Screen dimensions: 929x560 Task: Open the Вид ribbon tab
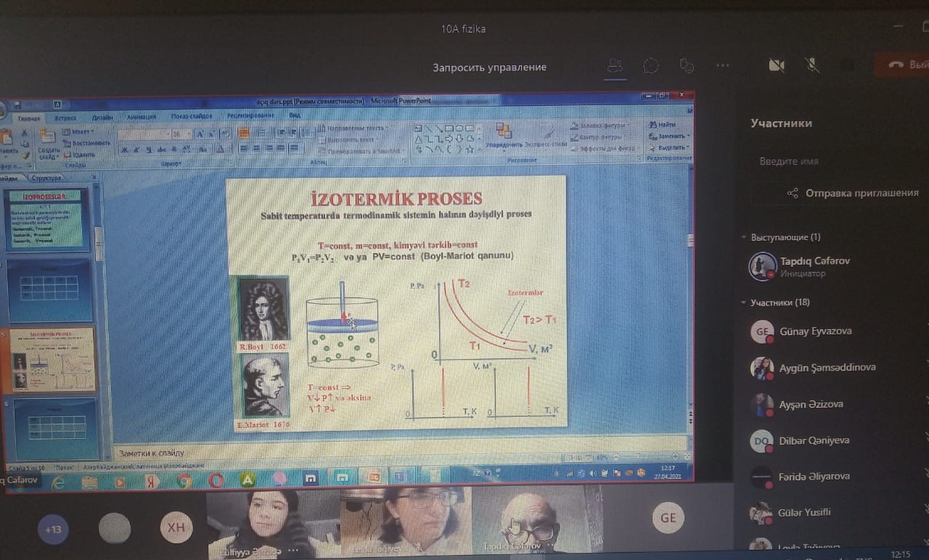pos(295,115)
